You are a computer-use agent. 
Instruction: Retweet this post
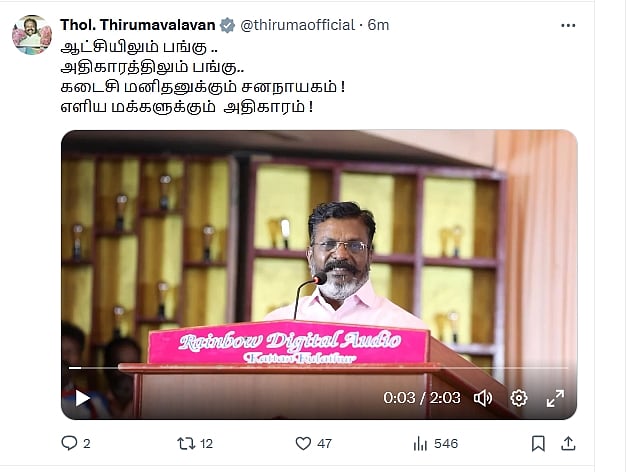(186, 443)
